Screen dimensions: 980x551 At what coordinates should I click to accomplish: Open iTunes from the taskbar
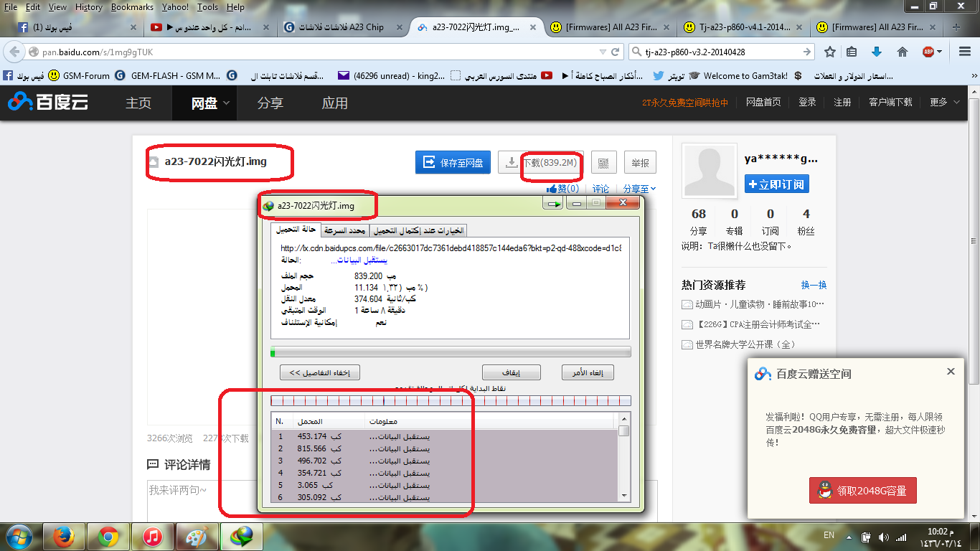point(152,536)
